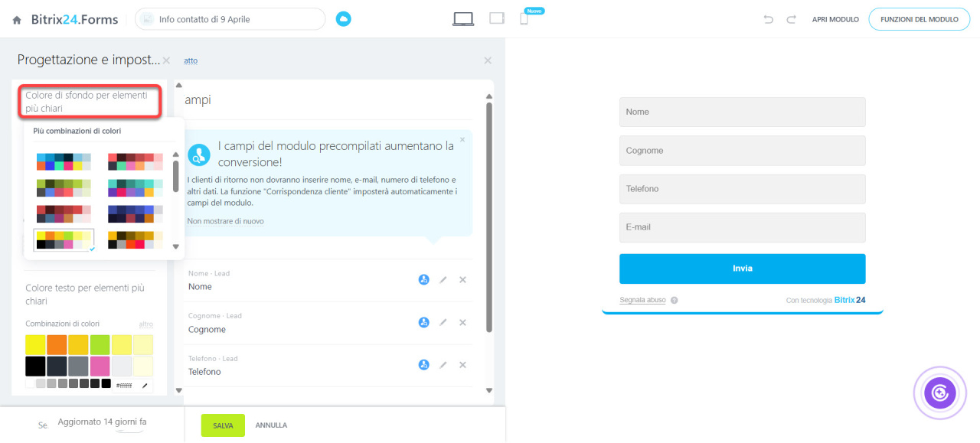Click 'Non mostrare di nuovo' link

225,221
